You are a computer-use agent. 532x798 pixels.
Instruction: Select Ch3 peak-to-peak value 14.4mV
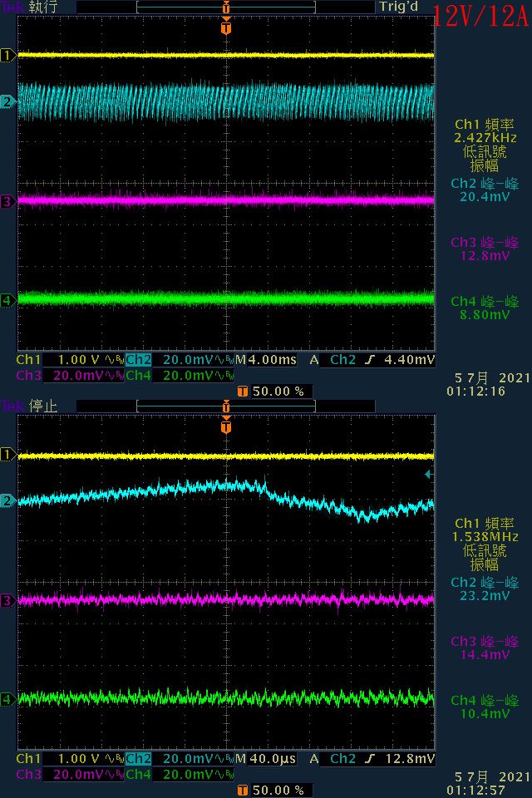click(485, 654)
